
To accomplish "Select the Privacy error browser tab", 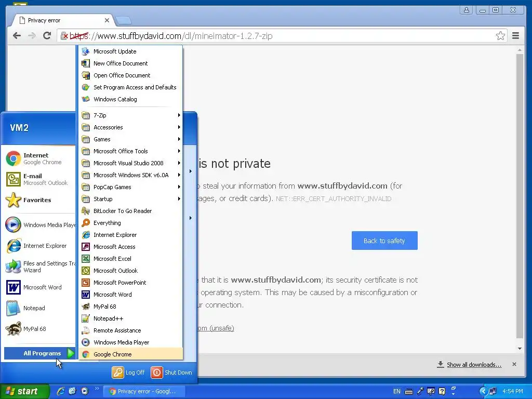I will (x=63, y=20).
